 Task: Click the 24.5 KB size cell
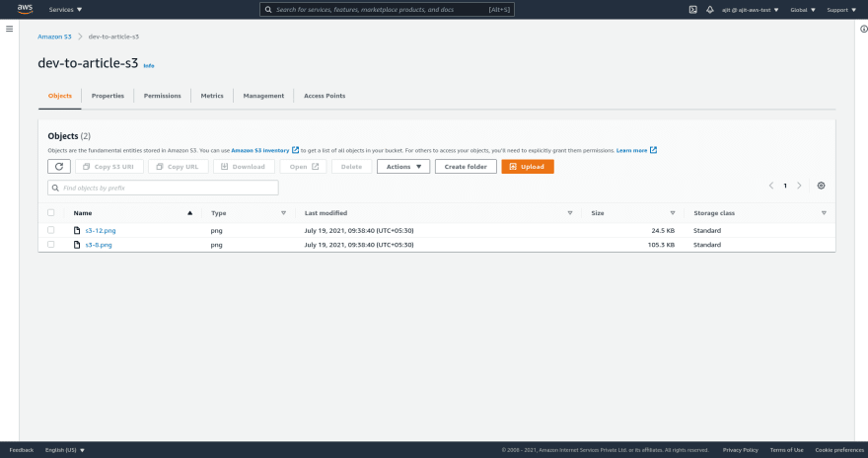click(x=663, y=230)
